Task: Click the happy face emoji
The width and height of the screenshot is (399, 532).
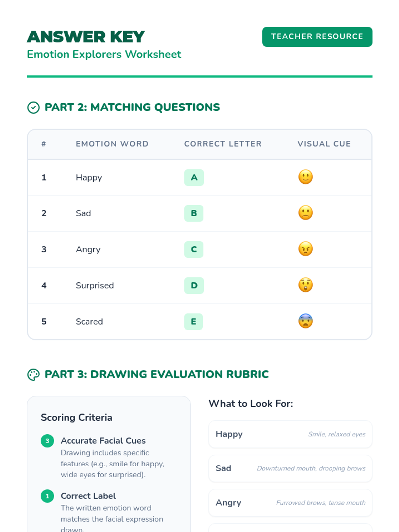Action: tap(305, 177)
